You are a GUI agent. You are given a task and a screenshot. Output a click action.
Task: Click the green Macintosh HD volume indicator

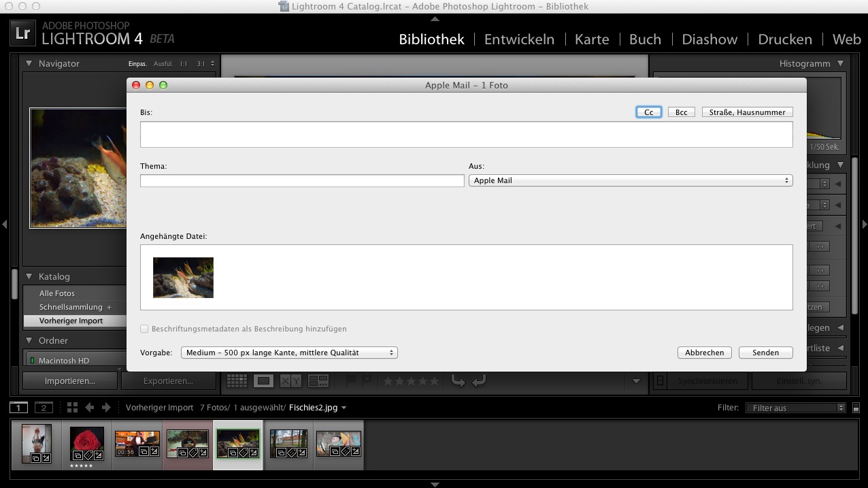tap(31, 361)
